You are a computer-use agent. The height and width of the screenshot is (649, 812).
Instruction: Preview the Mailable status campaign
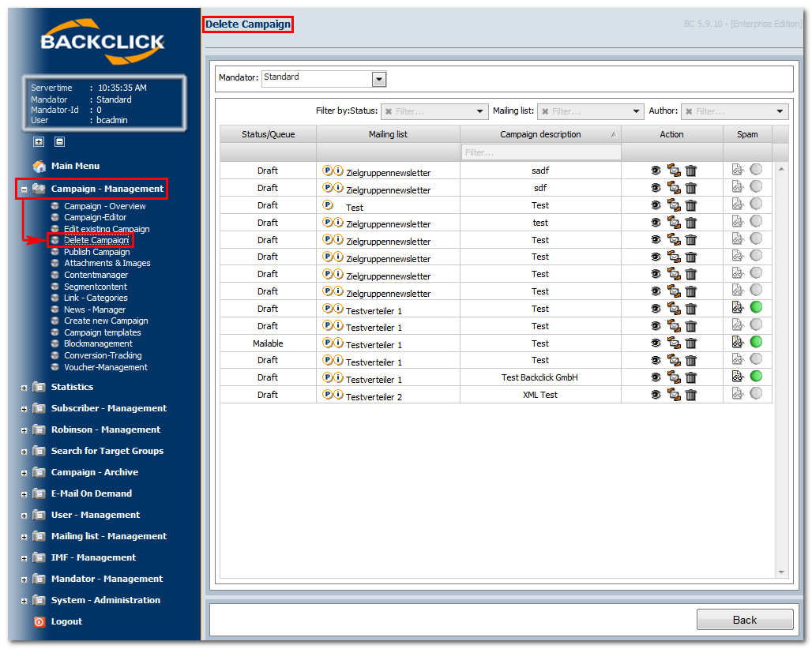pyautogui.click(x=656, y=343)
